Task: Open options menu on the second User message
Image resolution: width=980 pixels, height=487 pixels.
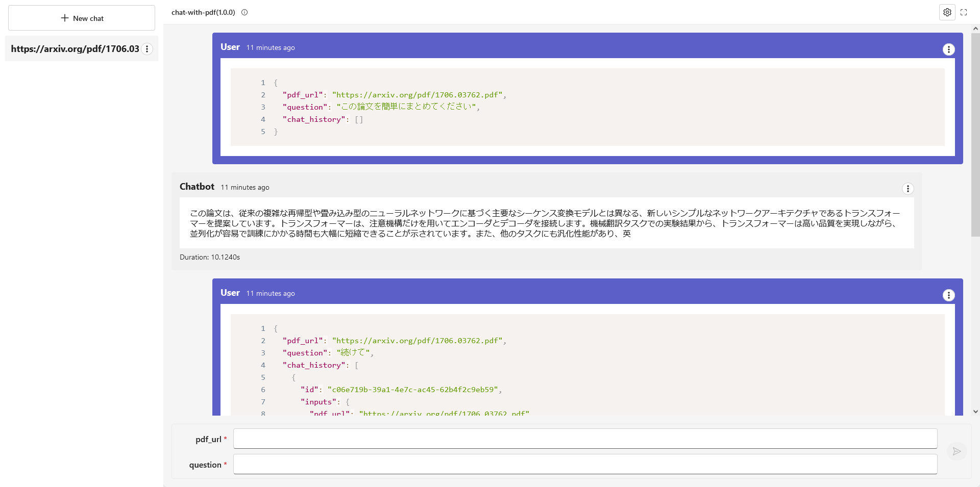Action: pyautogui.click(x=948, y=295)
